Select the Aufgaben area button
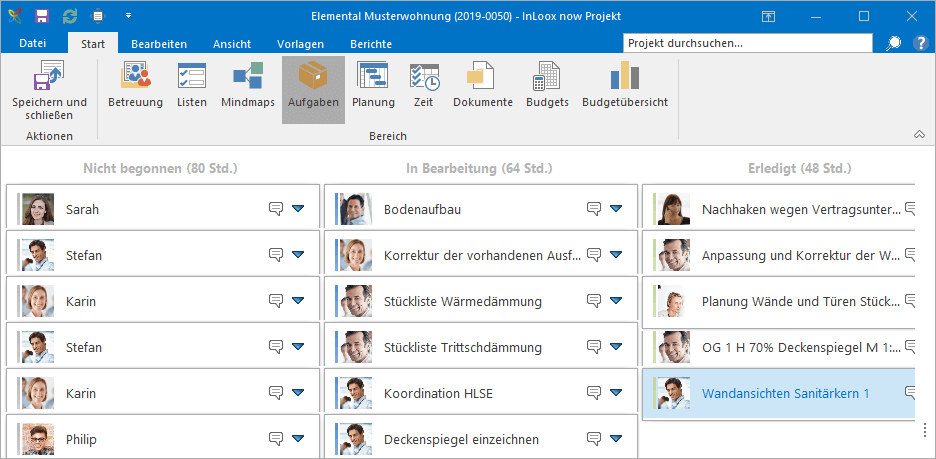 click(313, 90)
